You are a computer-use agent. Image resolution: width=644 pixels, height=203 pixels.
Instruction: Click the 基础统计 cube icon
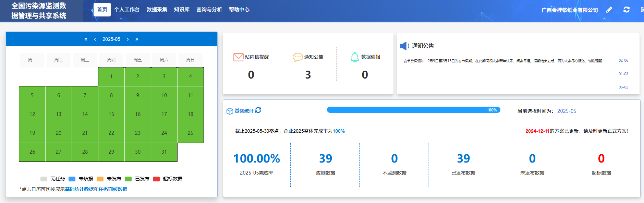click(x=230, y=111)
